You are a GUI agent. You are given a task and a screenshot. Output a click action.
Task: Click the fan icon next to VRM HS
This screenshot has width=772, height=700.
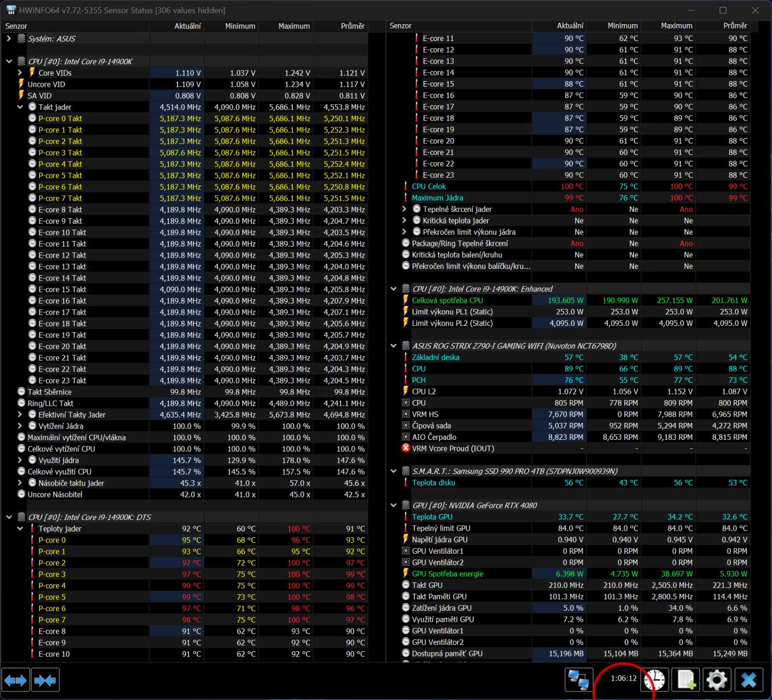[x=406, y=414]
